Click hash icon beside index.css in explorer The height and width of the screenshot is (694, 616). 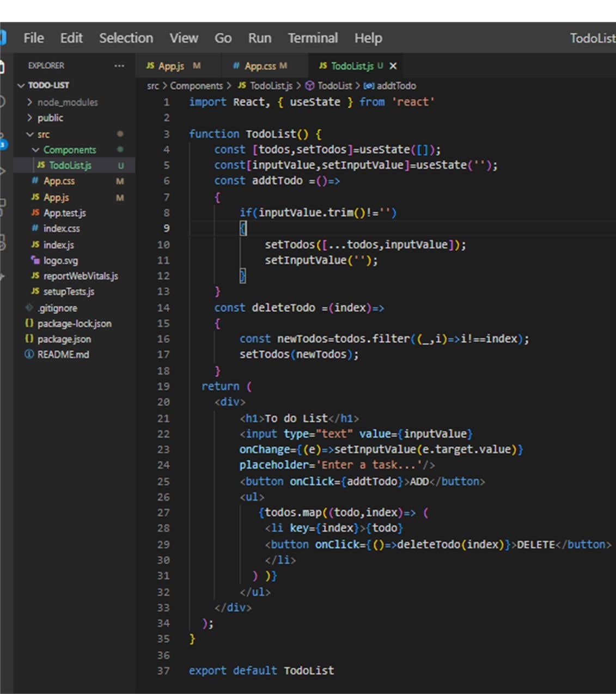click(x=35, y=229)
